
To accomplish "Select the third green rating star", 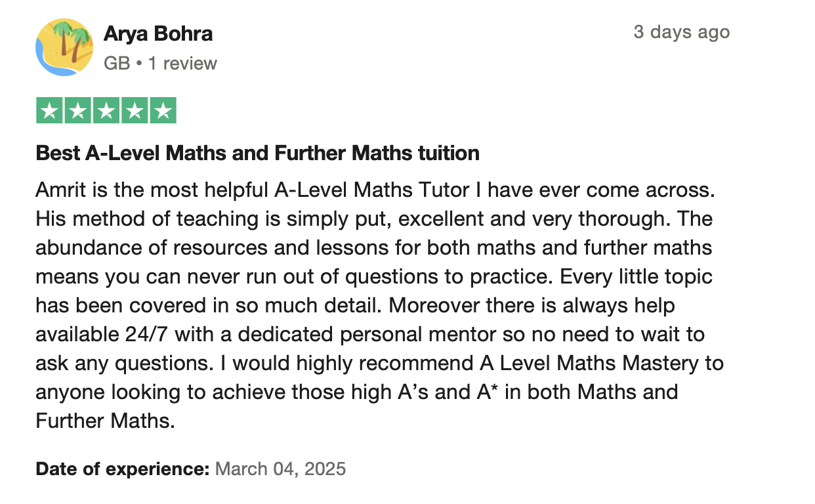I will 106,110.
